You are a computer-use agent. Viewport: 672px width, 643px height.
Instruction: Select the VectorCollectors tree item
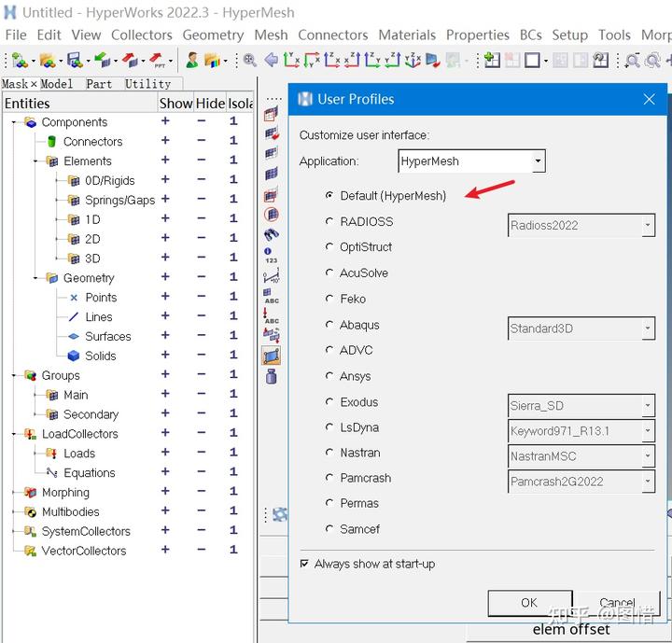[84, 551]
